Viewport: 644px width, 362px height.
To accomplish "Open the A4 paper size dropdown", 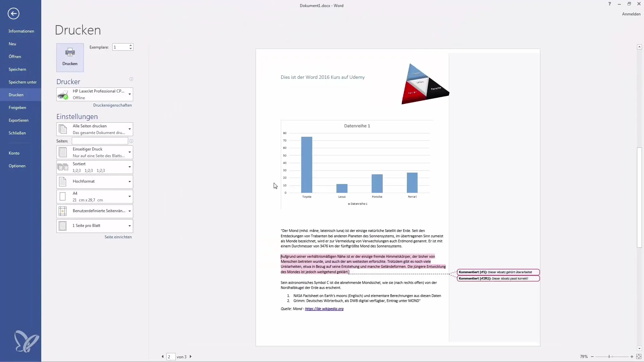I will (x=95, y=196).
